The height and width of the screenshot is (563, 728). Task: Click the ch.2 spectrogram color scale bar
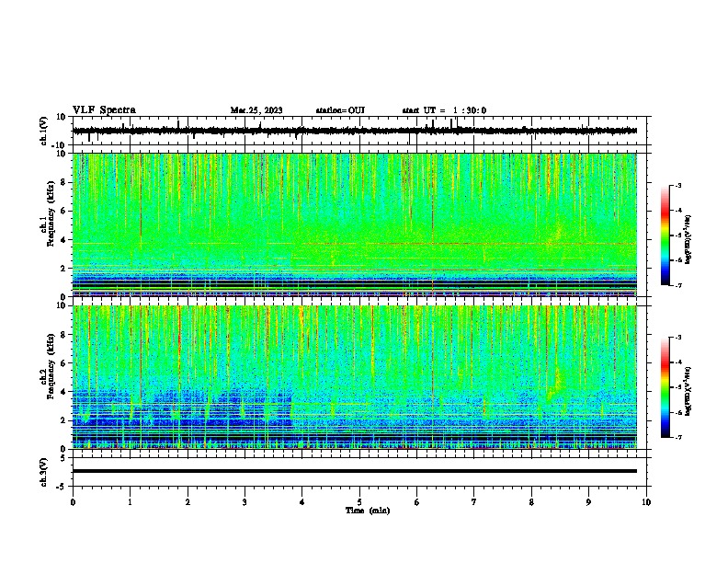click(x=665, y=387)
